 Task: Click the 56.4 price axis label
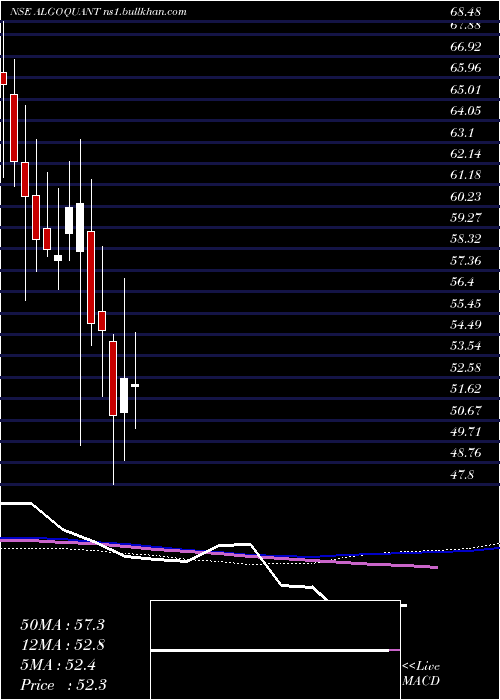(462, 282)
